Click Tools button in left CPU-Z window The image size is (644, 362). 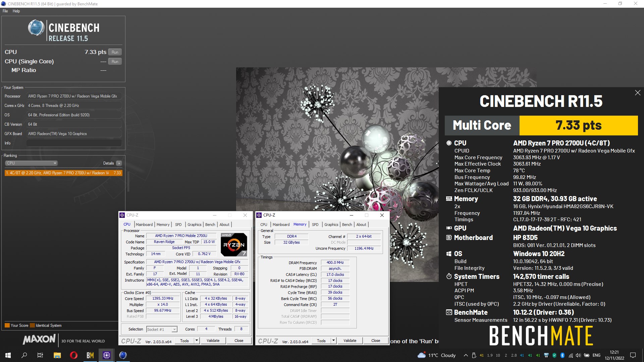pyautogui.click(x=184, y=341)
